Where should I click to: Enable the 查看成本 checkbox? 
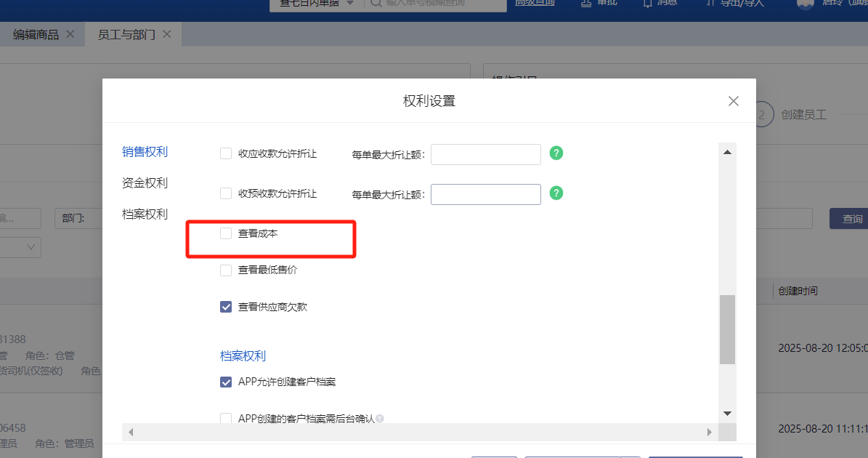coord(226,233)
